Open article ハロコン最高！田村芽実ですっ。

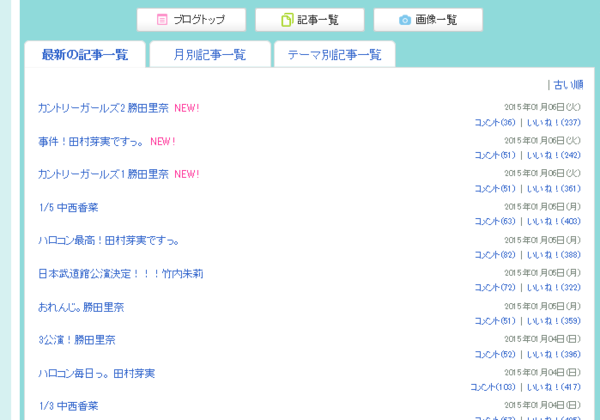coord(109,241)
